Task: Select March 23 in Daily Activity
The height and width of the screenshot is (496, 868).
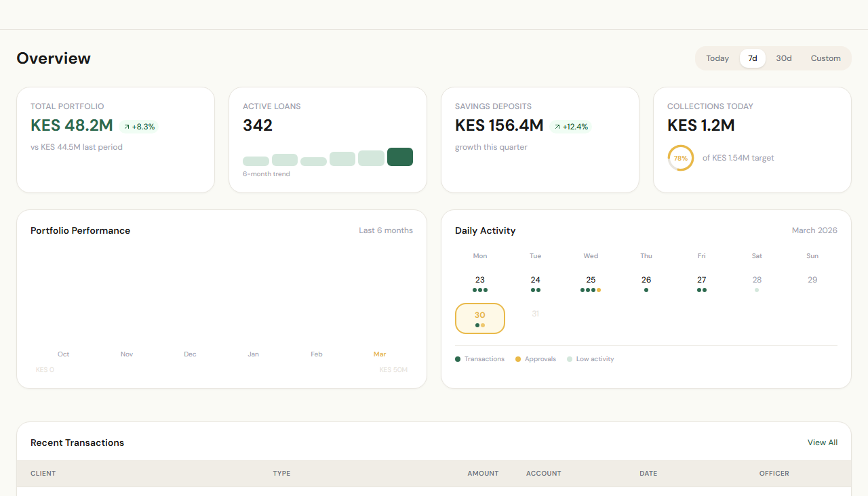Action: point(480,283)
